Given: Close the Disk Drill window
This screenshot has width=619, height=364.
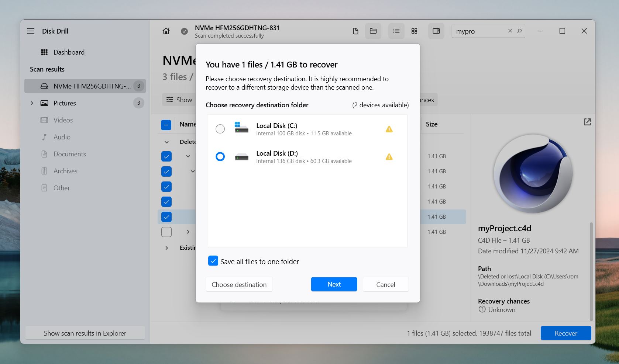Looking at the screenshot, I should tap(584, 31).
